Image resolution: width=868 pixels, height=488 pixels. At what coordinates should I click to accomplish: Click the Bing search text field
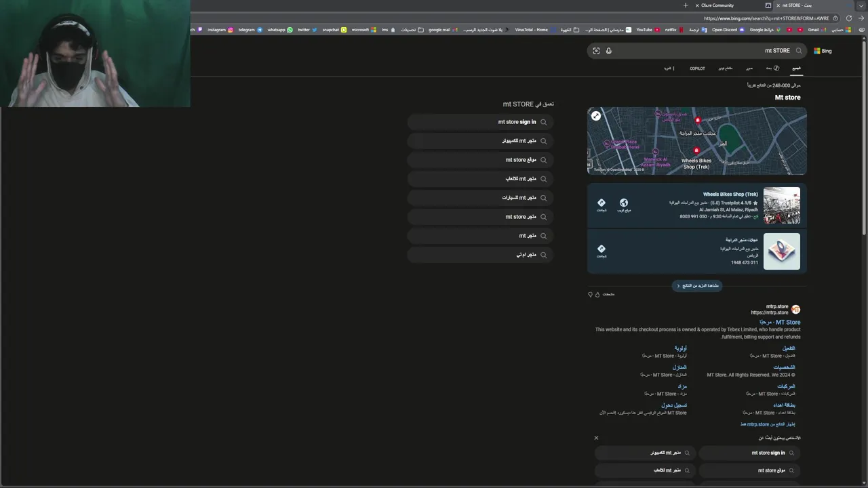698,51
